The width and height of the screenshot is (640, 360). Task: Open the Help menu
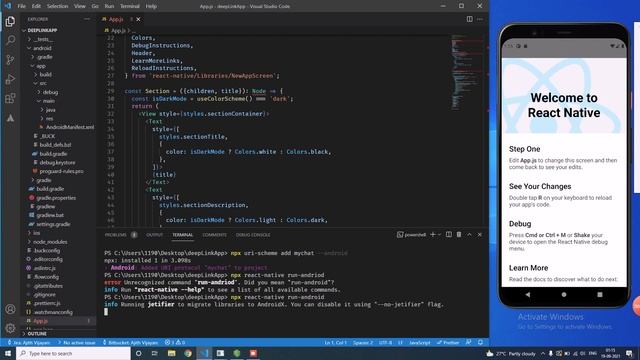pos(151,6)
